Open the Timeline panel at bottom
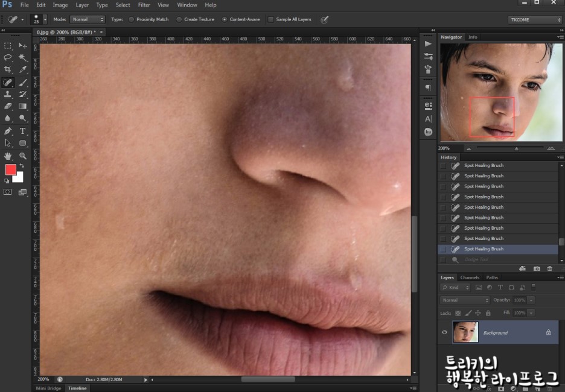Image resolution: width=565 pixels, height=392 pixels. pos(77,388)
